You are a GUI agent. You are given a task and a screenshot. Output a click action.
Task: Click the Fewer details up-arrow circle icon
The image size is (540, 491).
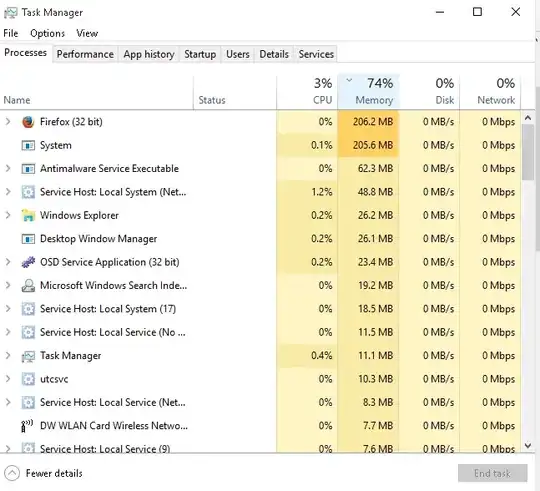12,473
